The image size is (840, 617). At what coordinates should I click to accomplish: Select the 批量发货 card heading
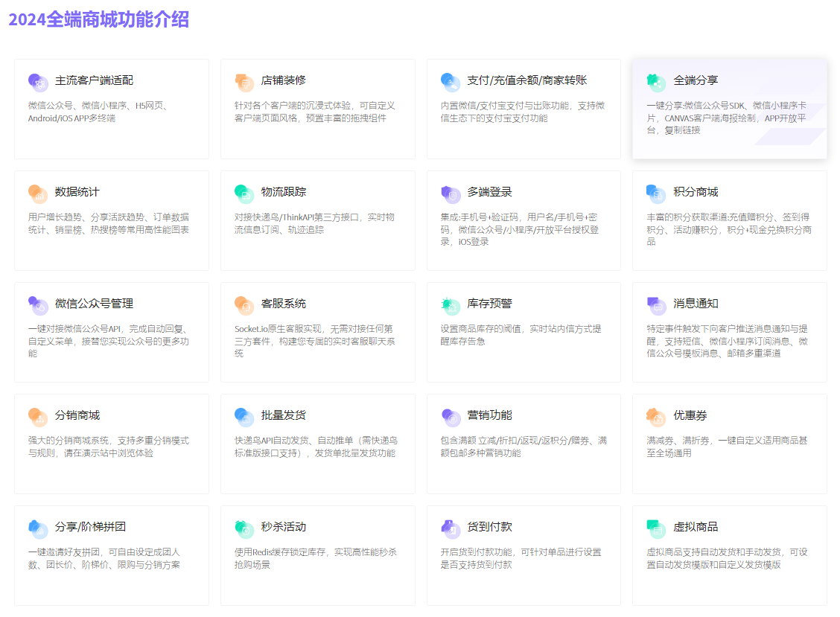[x=284, y=415]
